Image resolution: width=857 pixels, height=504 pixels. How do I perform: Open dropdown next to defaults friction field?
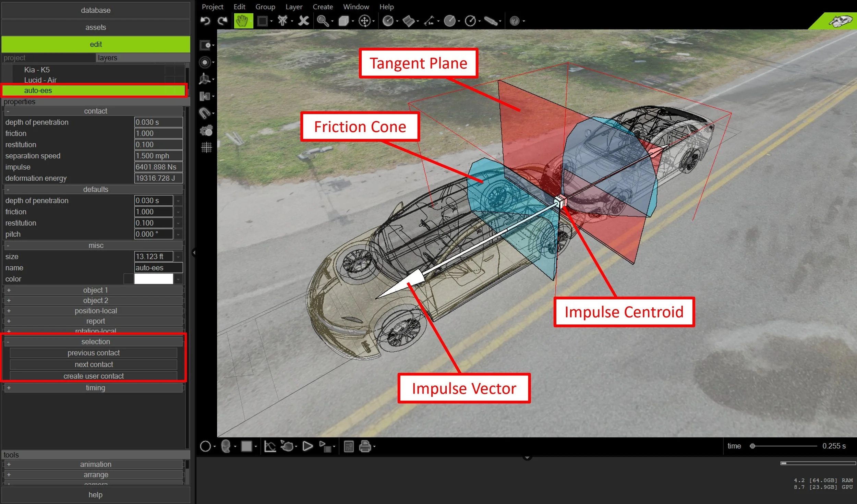coord(178,212)
